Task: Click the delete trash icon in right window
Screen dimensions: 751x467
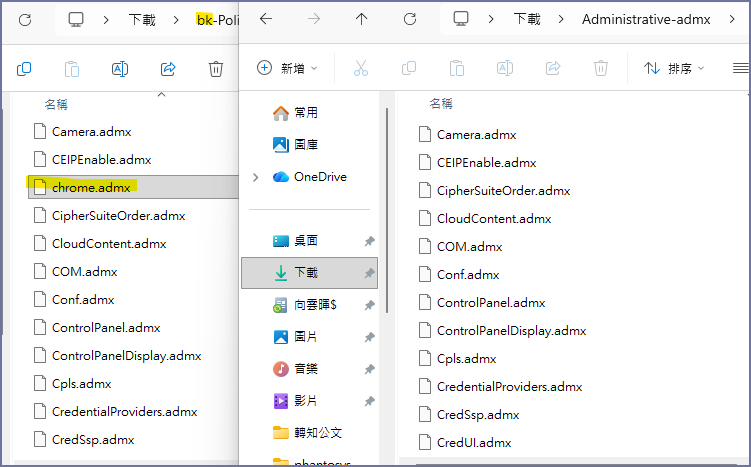Action: 600,68
